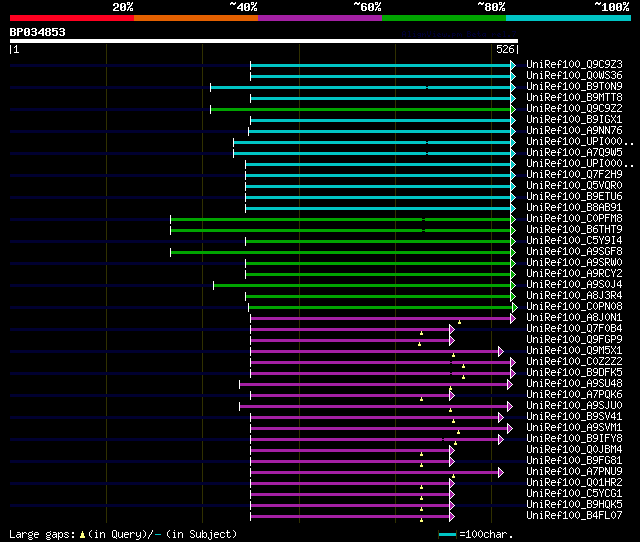Select the UniRef100_C0PN08 label
The height and width of the screenshot is (542, 640).
(x=574, y=307)
